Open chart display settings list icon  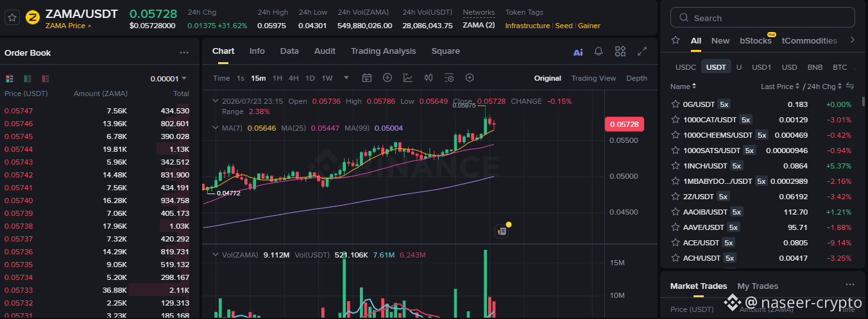[x=449, y=78]
